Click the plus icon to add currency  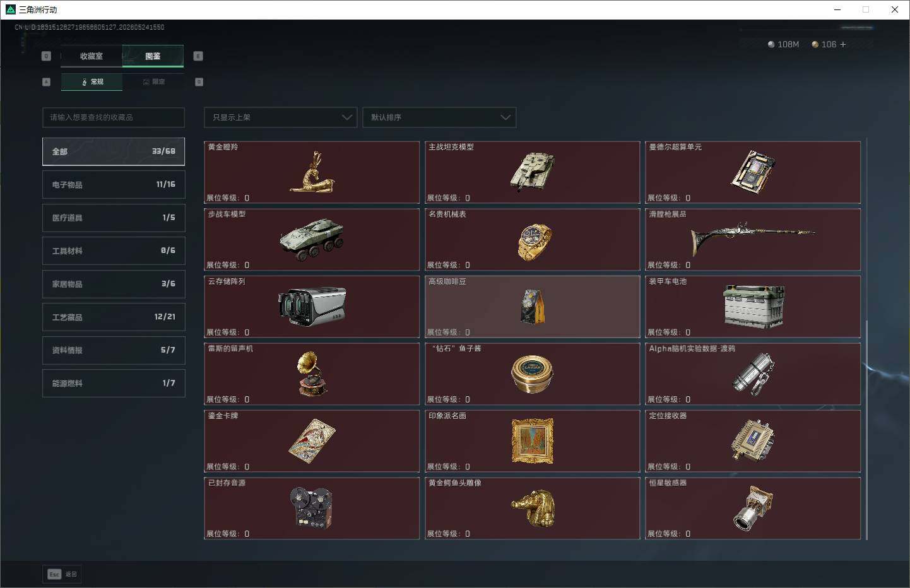(x=843, y=44)
